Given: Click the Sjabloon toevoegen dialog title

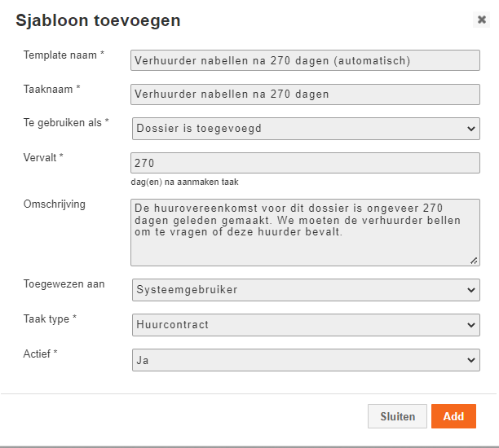Looking at the screenshot, I should (x=99, y=21).
